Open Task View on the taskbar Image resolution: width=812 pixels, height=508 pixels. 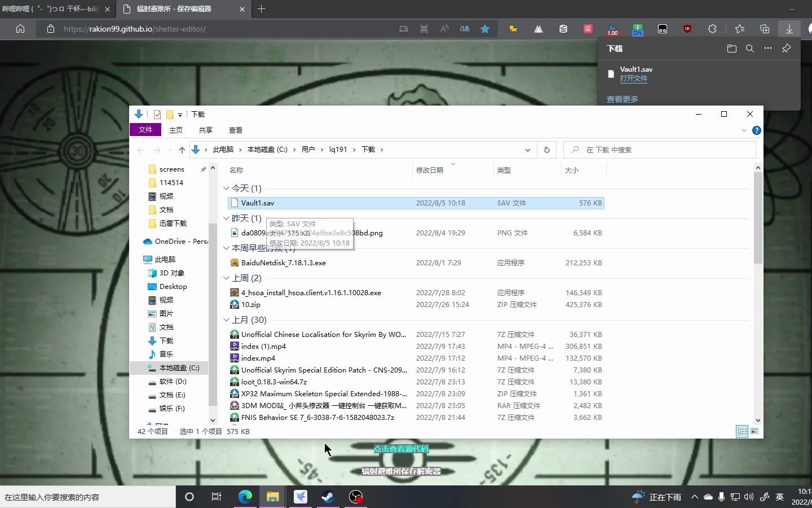[216, 497]
